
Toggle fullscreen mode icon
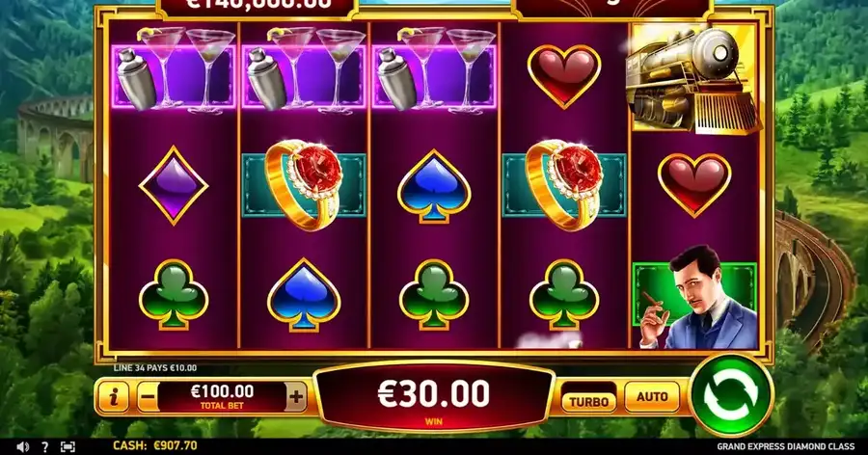(x=68, y=446)
